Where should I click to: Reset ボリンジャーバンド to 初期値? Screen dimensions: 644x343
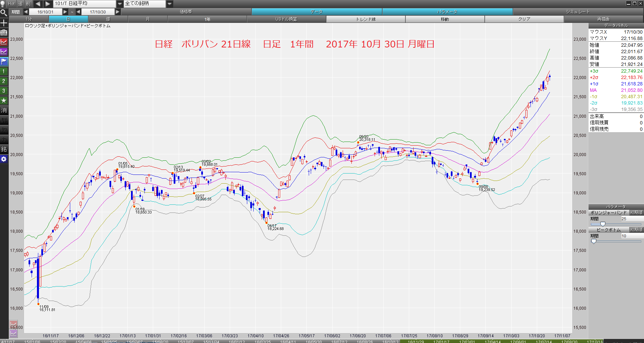coord(636,213)
